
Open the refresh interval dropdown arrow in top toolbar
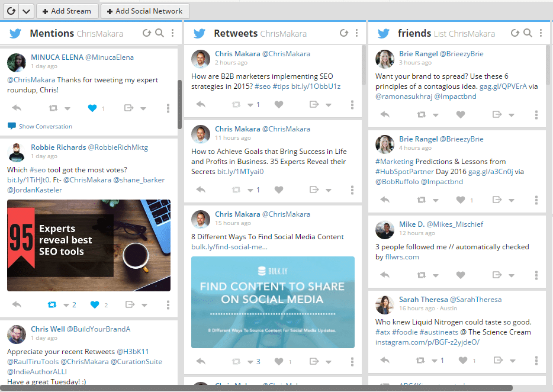[26, 11]
